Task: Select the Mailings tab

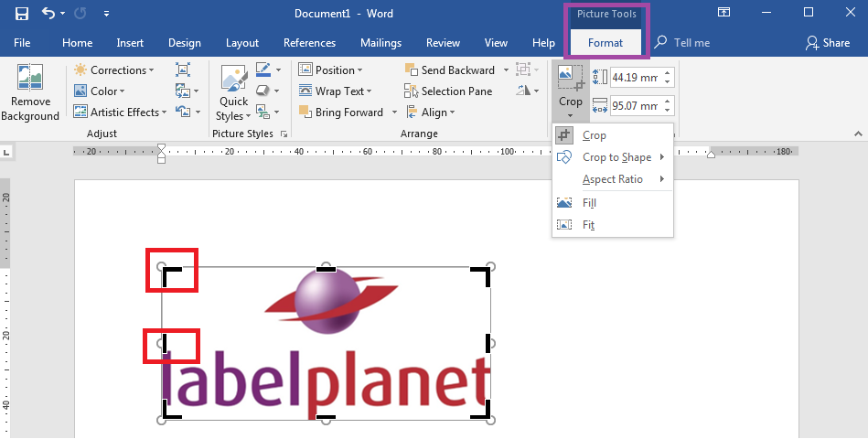Action: coord(380,43)
